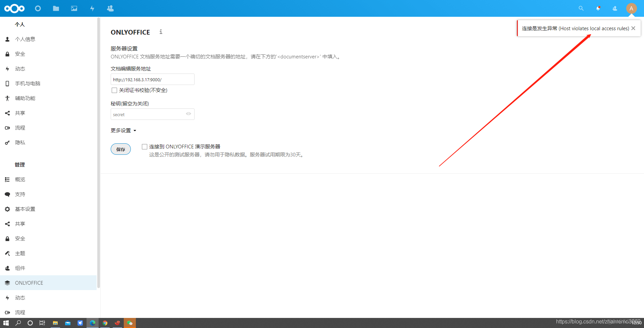Toggle secret key visibility eye icon
Image resolution: width=644 pixels, height=328 pixels.
pos(189,114)
